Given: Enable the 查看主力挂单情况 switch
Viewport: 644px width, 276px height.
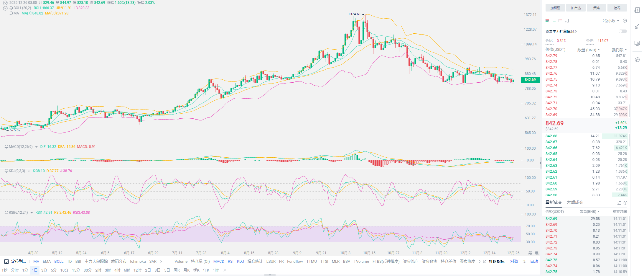Looking at the screenshot, I should point(622,31).
